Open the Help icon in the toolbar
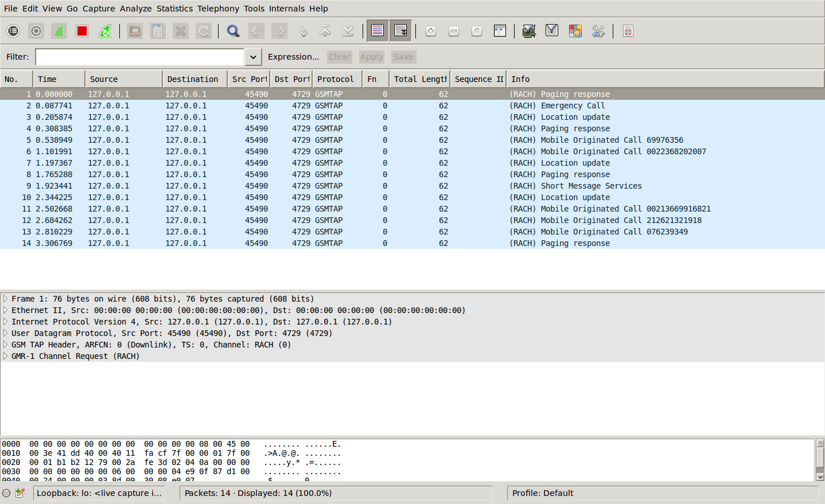The height and width of the screenshot is (504, 825). tap(628, 31)
